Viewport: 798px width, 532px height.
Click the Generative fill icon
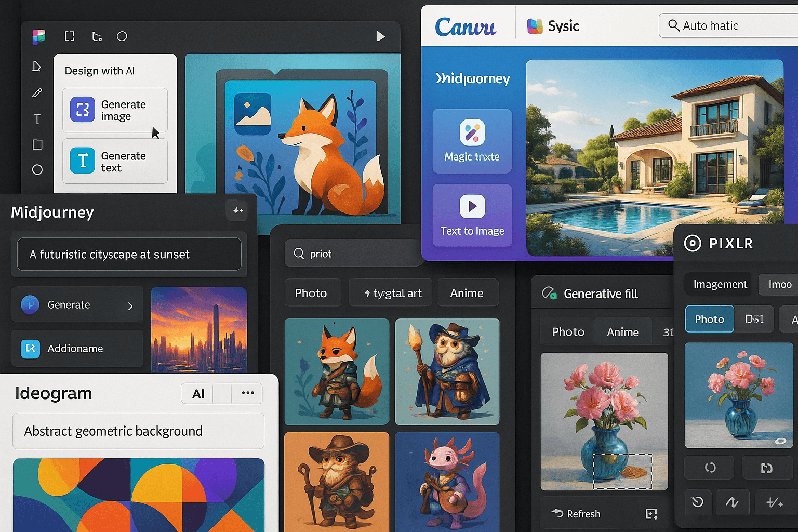click(549, 294)
